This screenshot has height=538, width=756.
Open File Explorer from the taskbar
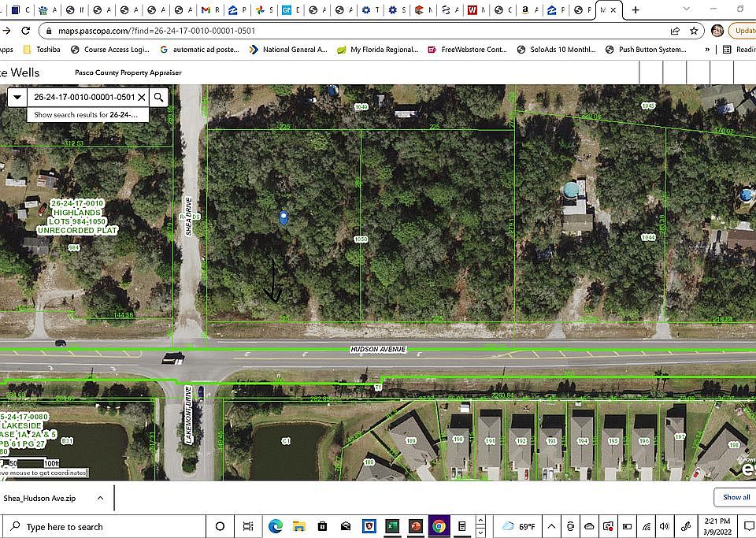tap(299, 526)
